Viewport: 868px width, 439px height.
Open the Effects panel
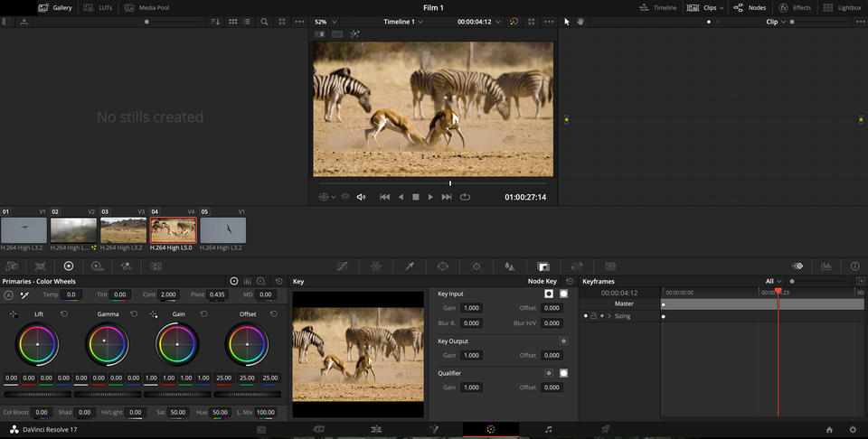pos(795,8)
